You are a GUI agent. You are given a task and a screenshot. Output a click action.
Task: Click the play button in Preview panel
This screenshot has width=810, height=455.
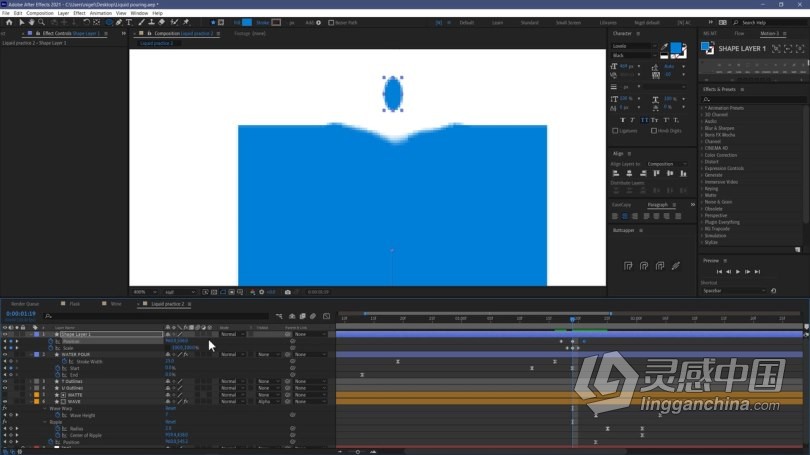coord(738,272)
